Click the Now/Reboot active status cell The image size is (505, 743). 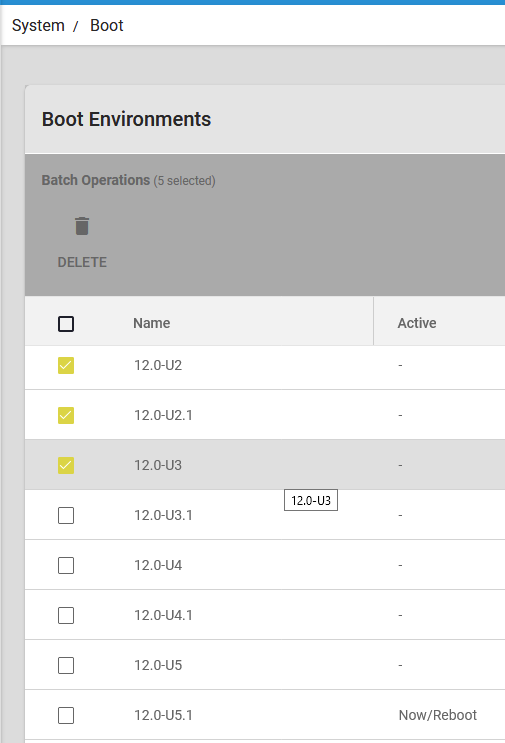(438, 715)
